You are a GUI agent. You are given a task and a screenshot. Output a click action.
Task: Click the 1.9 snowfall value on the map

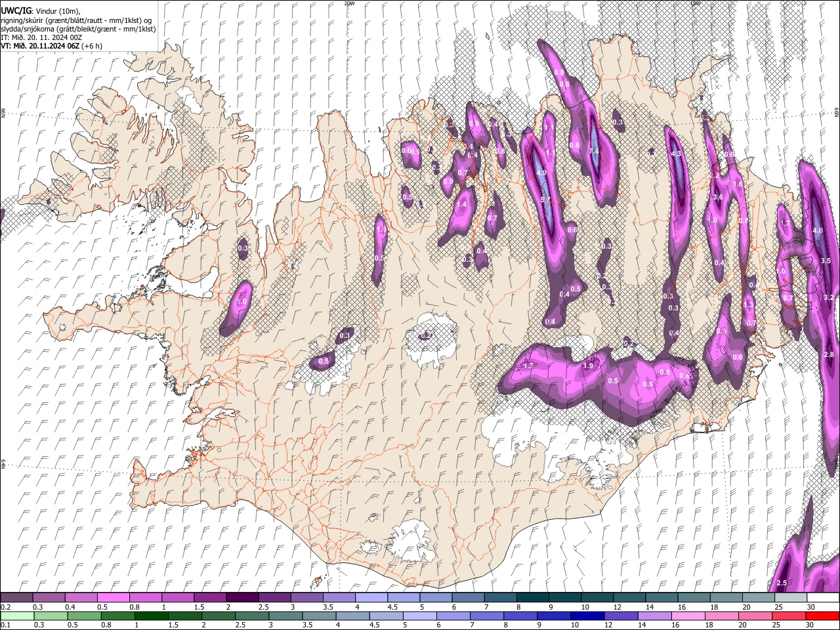(x=588, y=366)
